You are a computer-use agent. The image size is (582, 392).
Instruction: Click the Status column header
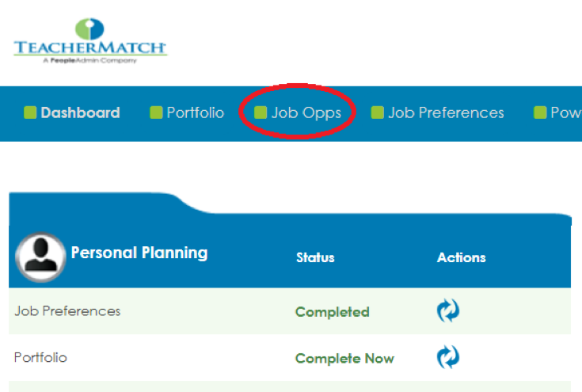click(315, 257)
